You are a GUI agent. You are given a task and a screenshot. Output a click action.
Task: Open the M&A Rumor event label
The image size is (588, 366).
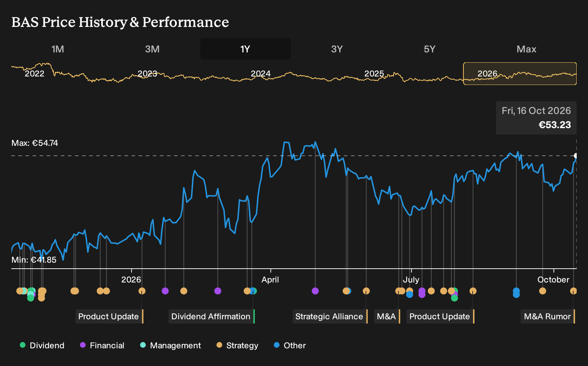click(x=548, y=316)
